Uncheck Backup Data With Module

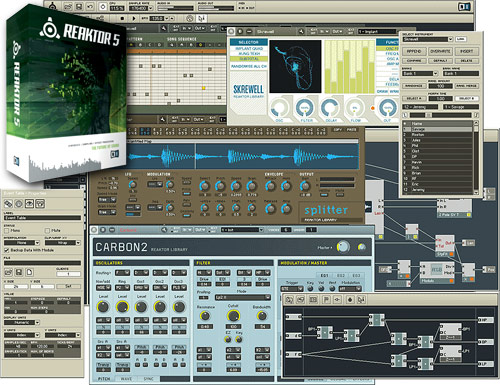(x=6, y=250)
